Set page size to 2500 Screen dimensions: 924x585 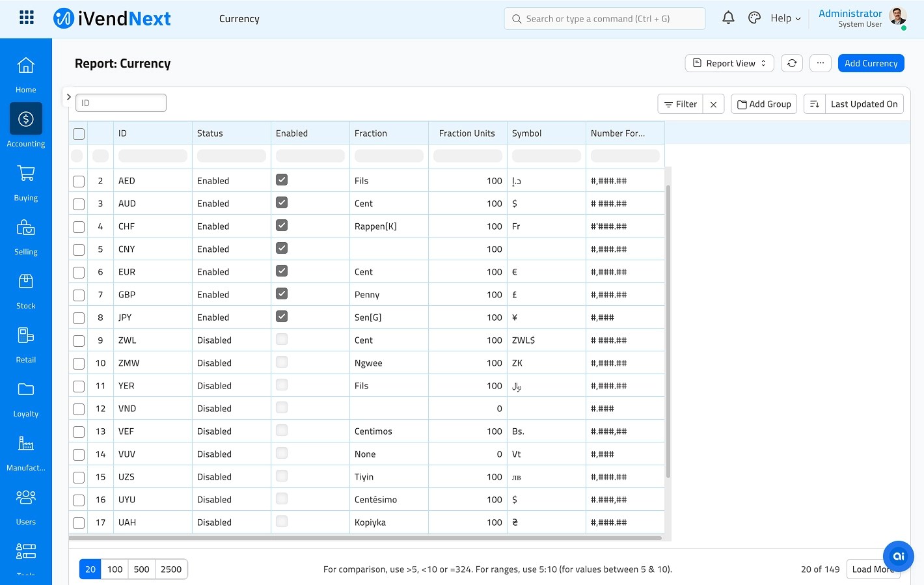[171, 569]
